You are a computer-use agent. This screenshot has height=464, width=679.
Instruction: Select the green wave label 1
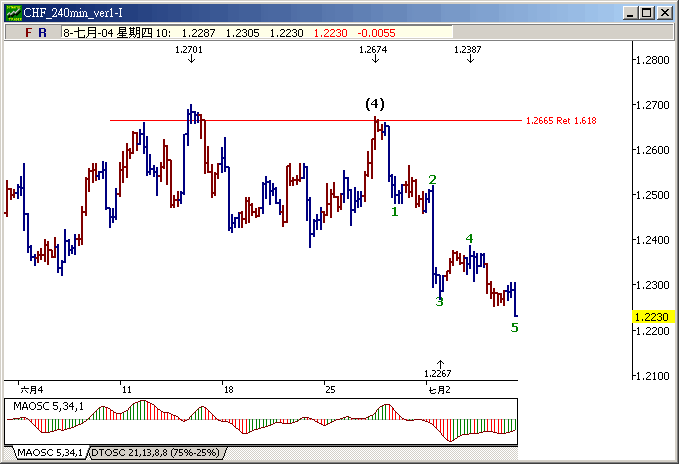pyautogui.click(x=394, y=212)
